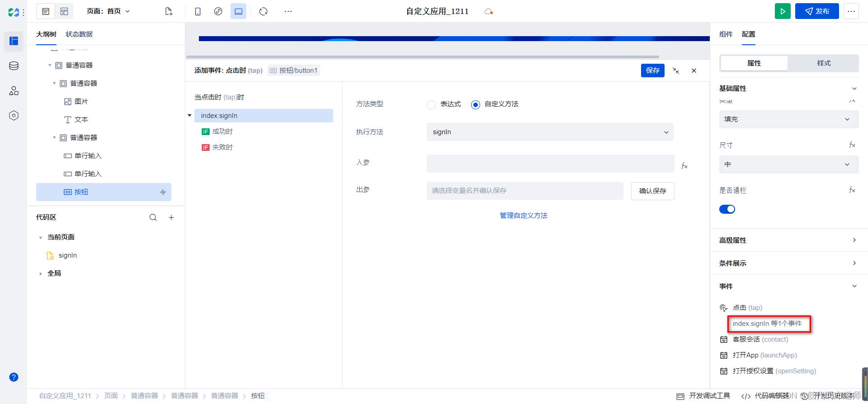Switch to the 组件 tab
The height and width of the screenshot is (404, 868).
pyautogui.click(x=726, y=34)
